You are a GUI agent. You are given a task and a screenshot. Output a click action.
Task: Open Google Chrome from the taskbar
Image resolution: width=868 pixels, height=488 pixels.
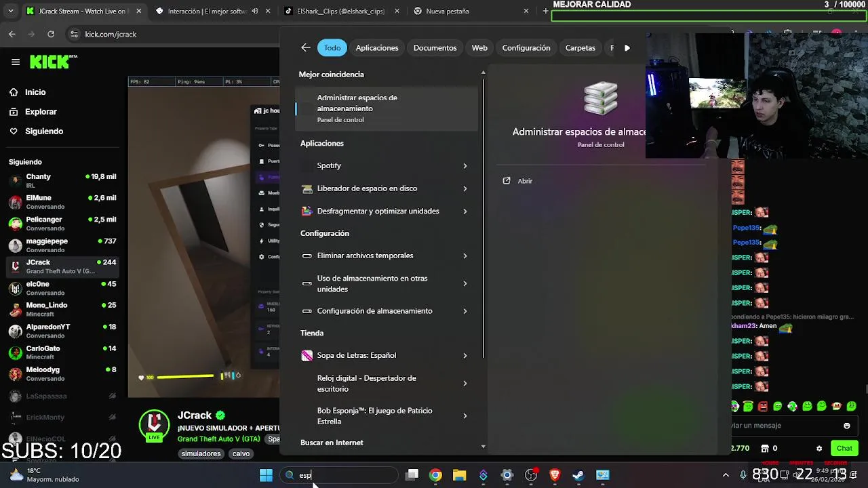435,475
